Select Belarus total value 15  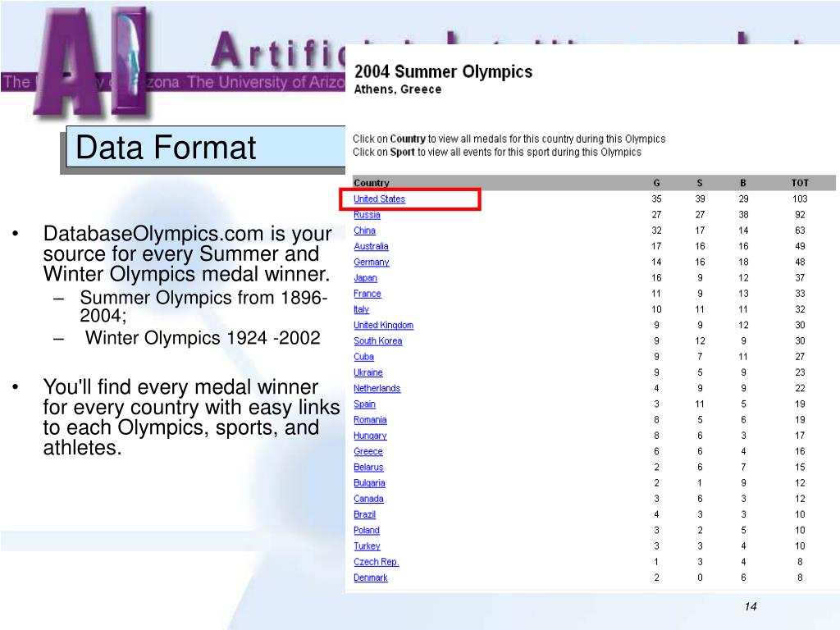(800, 467)
